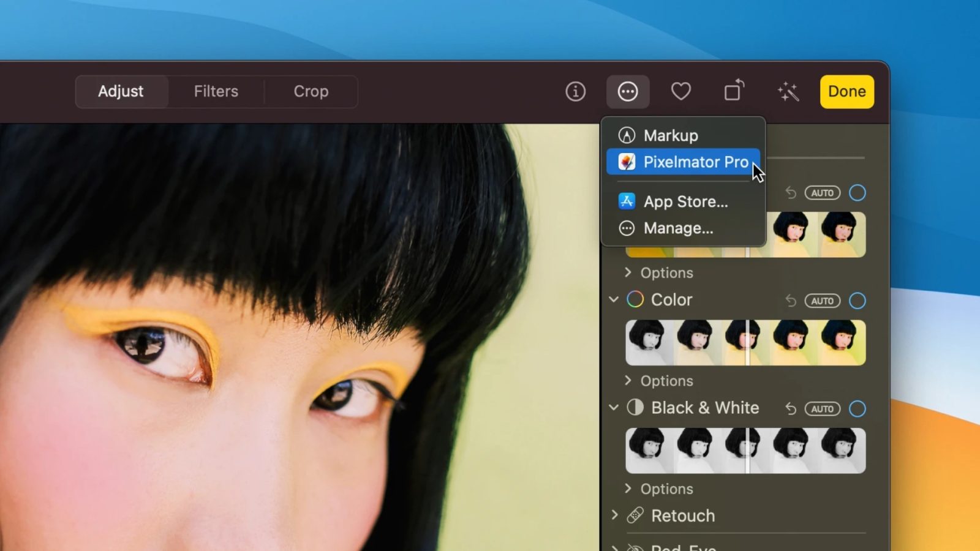Screen dimensions: 980x551
Task: Toggle the Light adjustment circle
Action: tap(858, 193)
